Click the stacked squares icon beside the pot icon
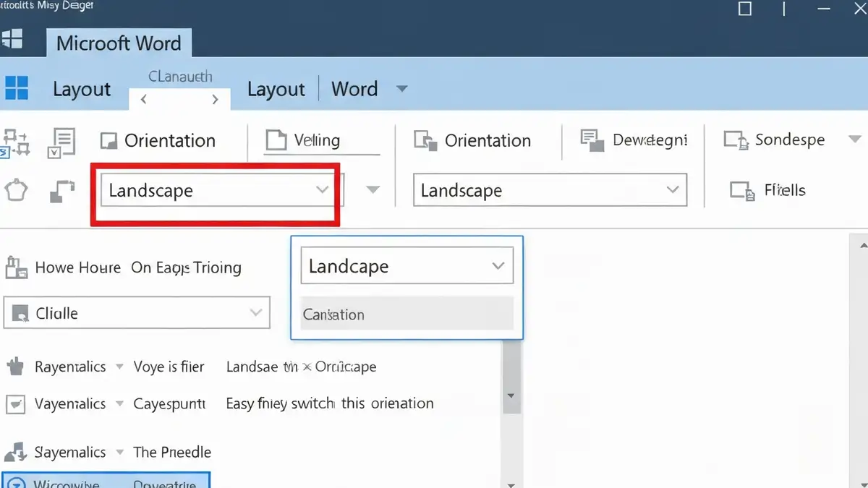868x488 pixels. 62,191
